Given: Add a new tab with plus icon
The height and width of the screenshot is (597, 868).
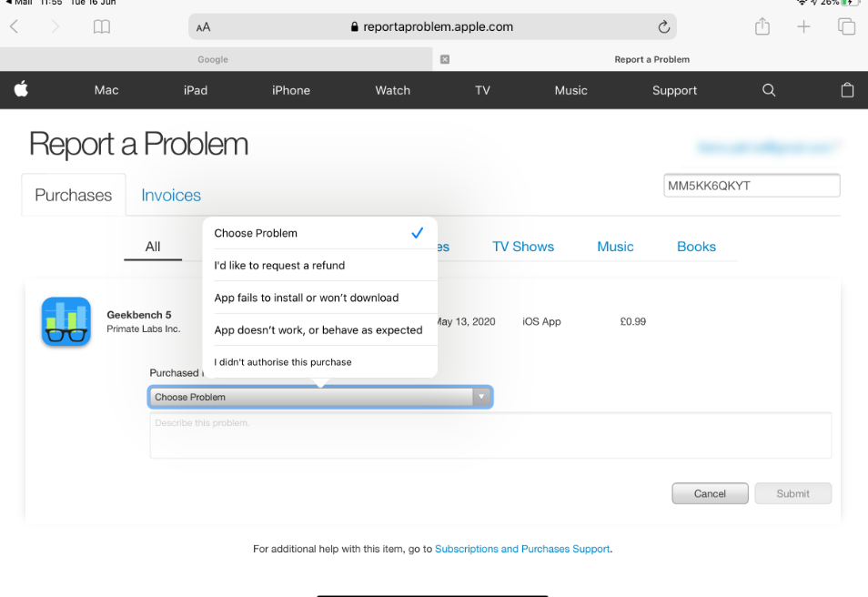Looking at the screenshot, I should 803,26.
